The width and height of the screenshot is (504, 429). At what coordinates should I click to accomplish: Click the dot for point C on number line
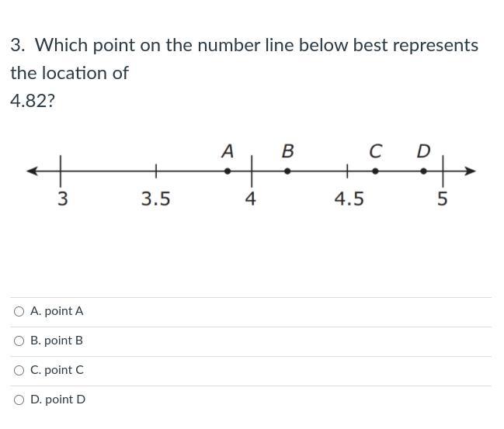pos(375,171)
